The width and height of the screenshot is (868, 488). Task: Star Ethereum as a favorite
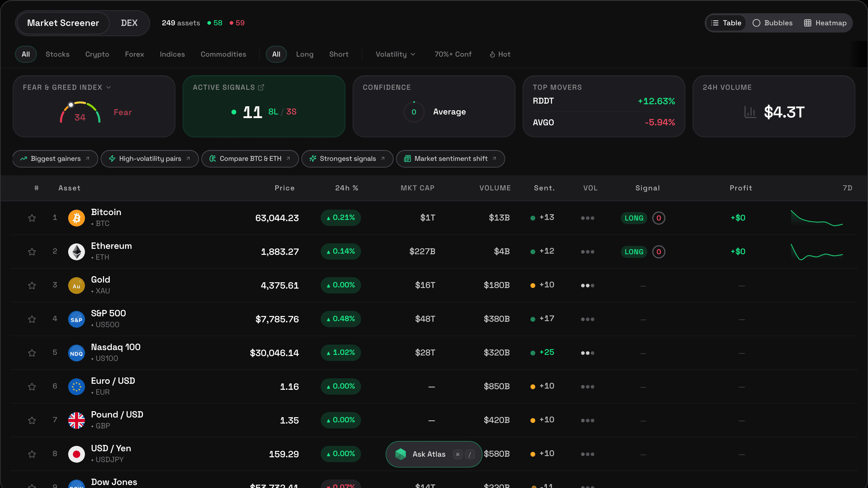pyautogui.click(x=32, y=252)
